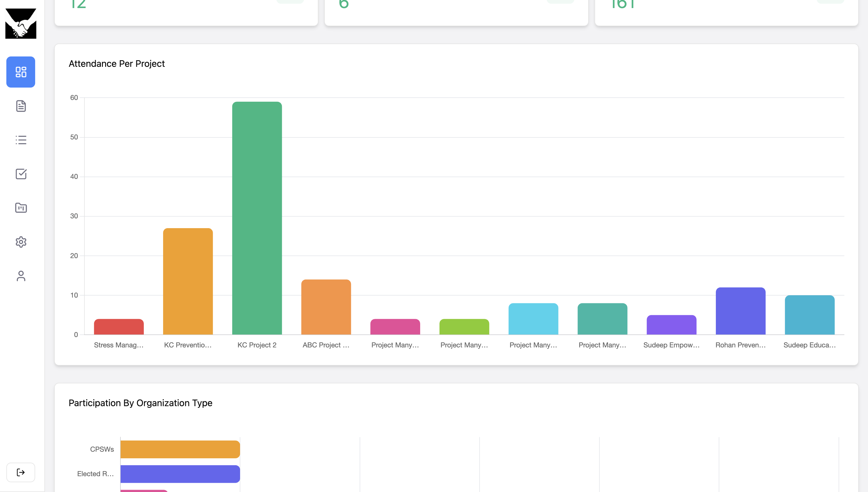The width and height of the screenshot is (868, 492).
Task: Click the handshake logo in sidebar
Action: click(x=21, y=23)
